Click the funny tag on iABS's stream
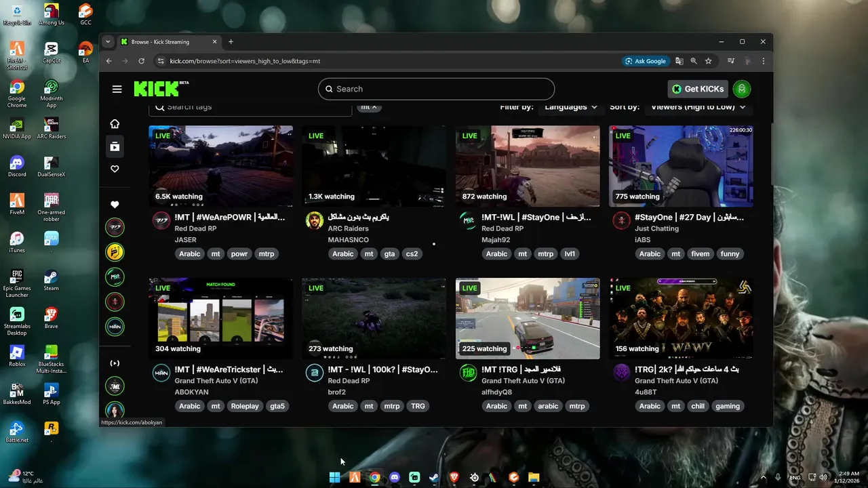Image resolution: width=868 pixels, height=488 pixels. (730, 253)
